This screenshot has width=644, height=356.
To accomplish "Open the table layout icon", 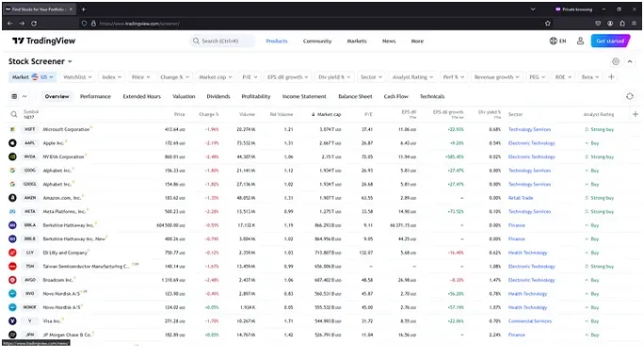I will click(x=14, y=96).
